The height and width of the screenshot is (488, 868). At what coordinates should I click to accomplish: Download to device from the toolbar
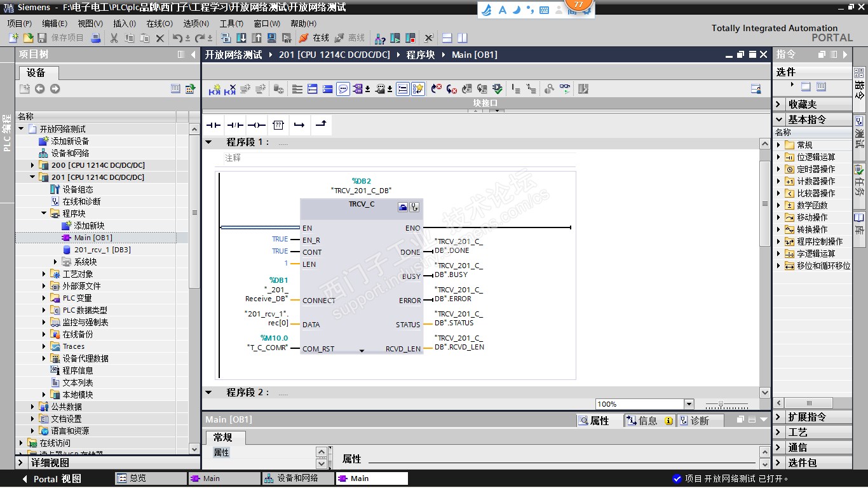coord(241,38)
